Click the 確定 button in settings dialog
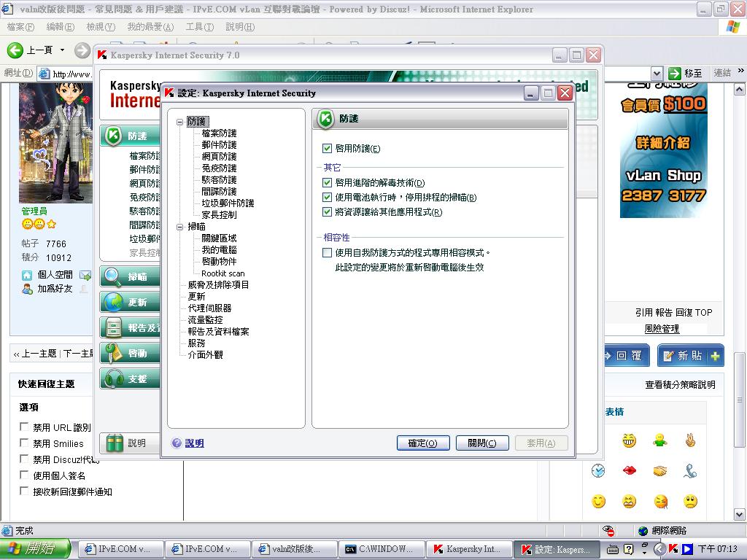The image size is (747, 560). coord(423,443)
